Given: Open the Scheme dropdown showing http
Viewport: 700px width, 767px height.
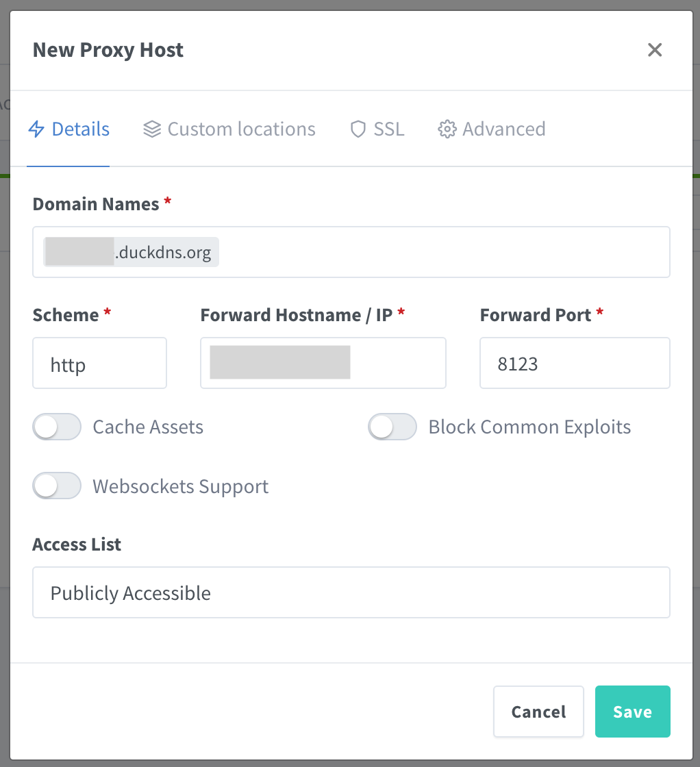Looking at the screenshot, I should pyautogui.click(x=99, y=364).
